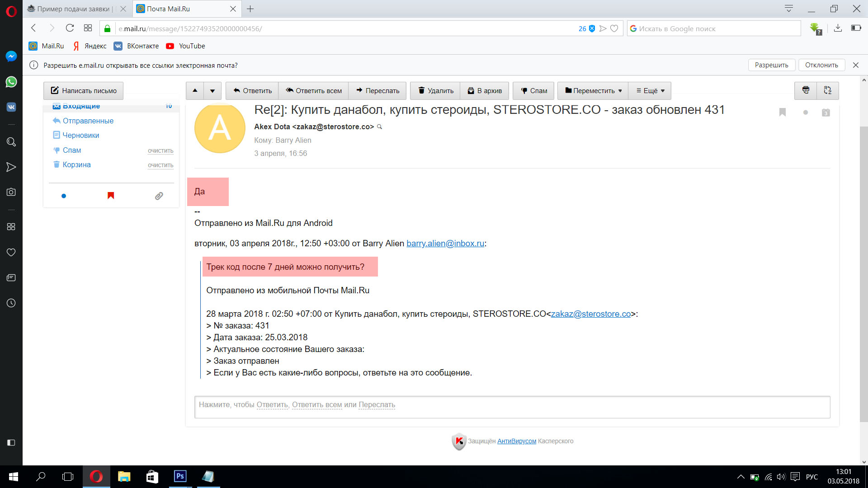Expand the Переместить dropdown
Screen dimensions: 868x488
point(593,90)
